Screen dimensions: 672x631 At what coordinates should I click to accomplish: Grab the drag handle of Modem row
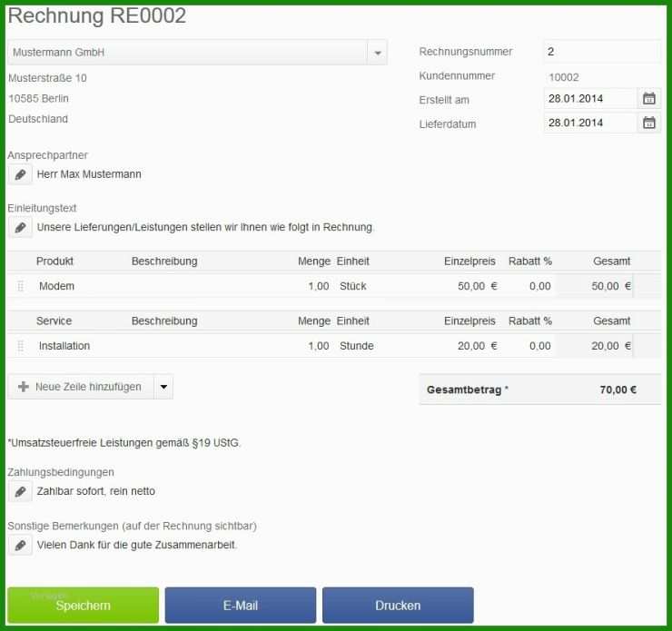[x=20, y=286]
